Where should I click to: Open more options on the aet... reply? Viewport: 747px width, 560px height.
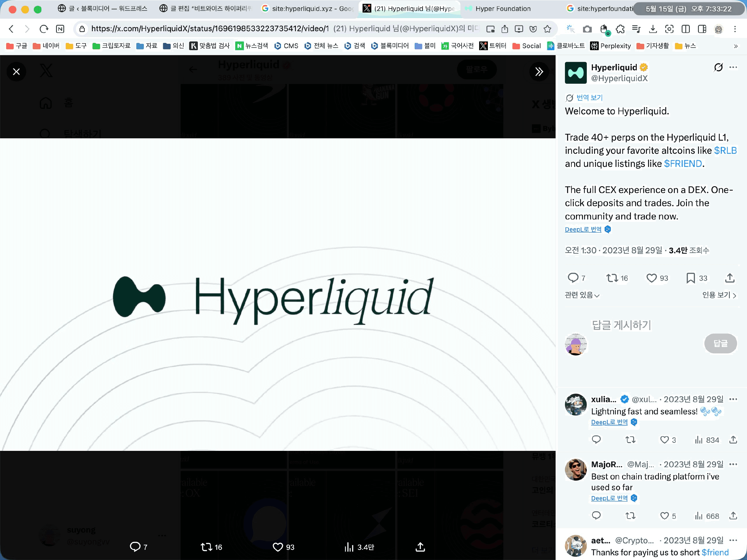point(733,540)
